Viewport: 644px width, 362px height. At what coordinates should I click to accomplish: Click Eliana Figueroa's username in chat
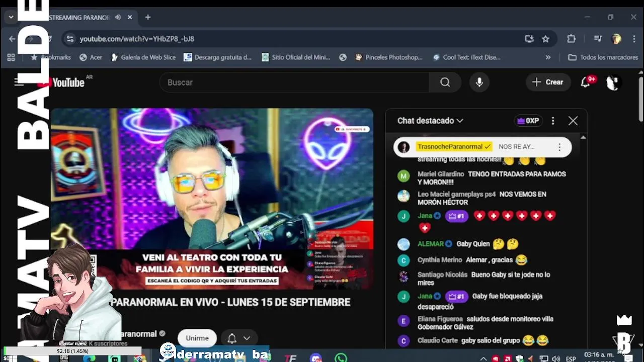(x=440, y=319)
